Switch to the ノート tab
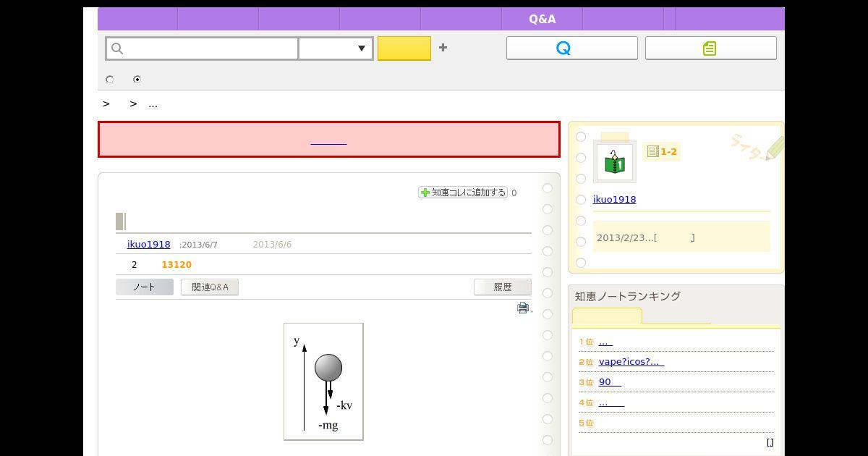868x456 pixels. (x=145, y=287)
